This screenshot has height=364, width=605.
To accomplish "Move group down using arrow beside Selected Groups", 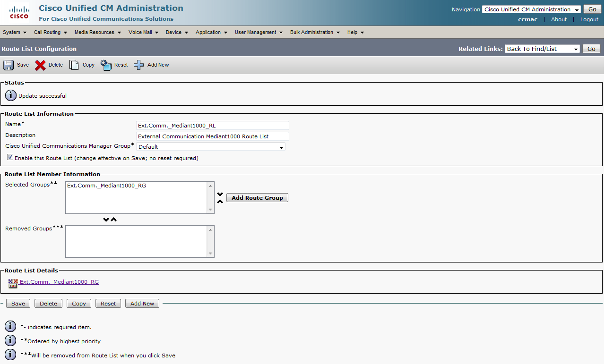I will click(x=220, y=194).
